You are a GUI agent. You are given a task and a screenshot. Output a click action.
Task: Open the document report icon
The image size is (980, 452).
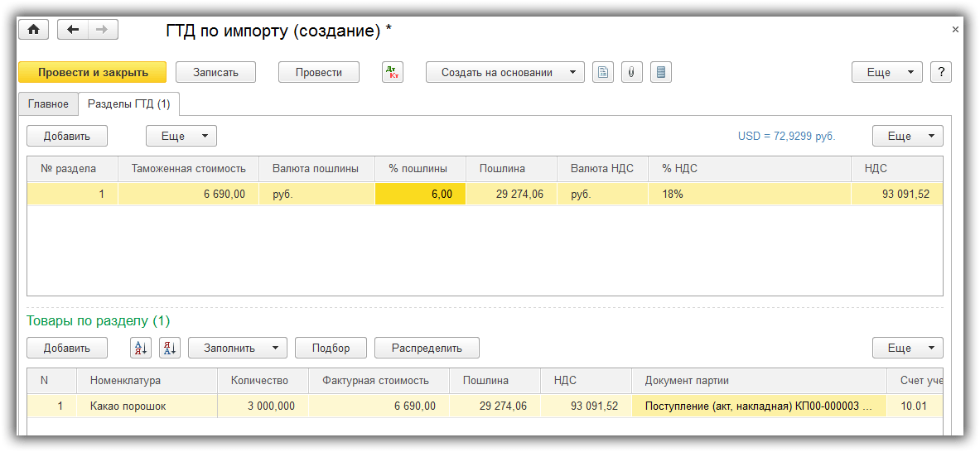coord(603,73)
